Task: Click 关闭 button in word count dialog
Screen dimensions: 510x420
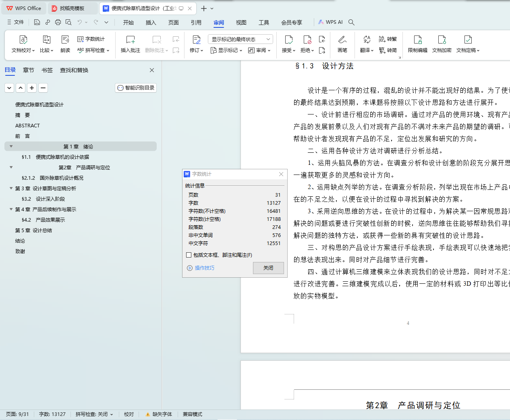Action: [x=268, y=268]
